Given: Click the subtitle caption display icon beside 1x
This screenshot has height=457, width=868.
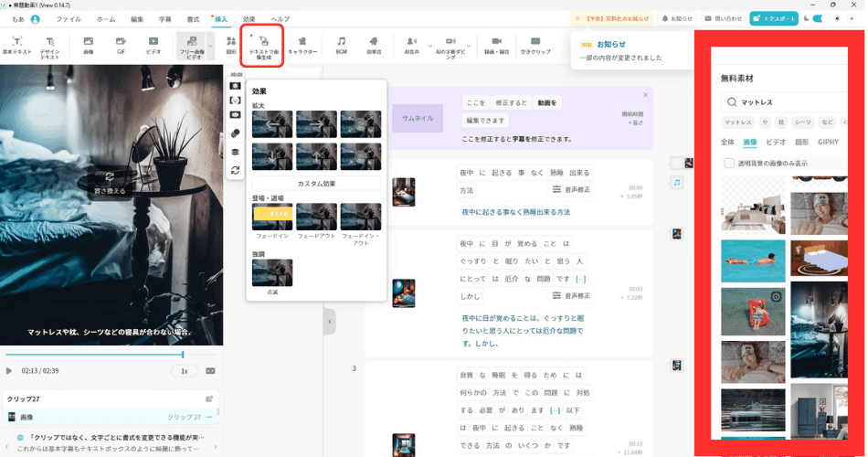Looking at the screenshot, I should coord(210,370).
